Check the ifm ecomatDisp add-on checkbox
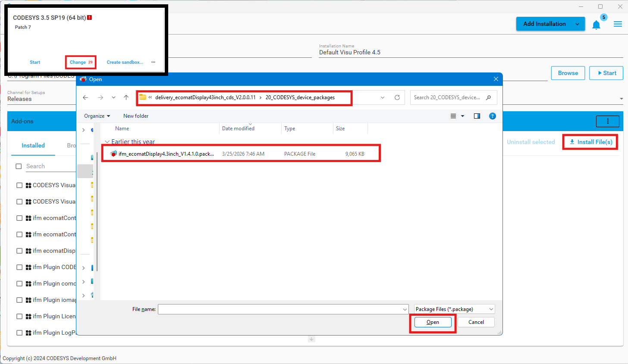 pos(19,251)
